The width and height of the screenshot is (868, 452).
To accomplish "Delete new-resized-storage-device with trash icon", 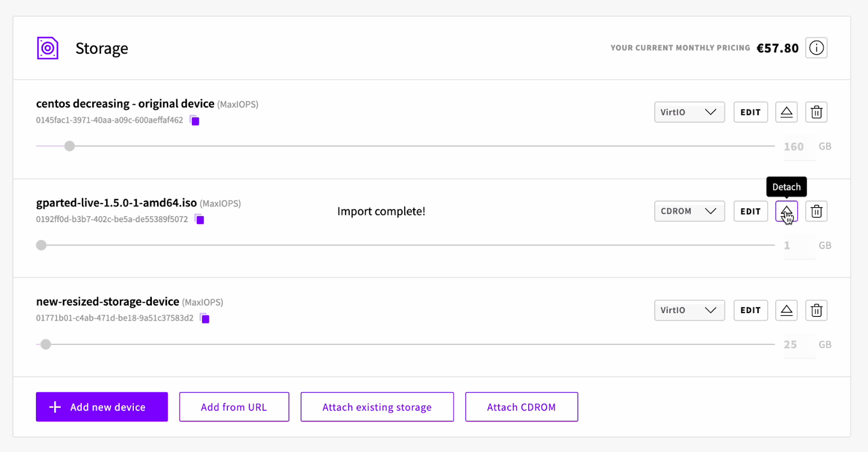I will [x=816, y=310].
